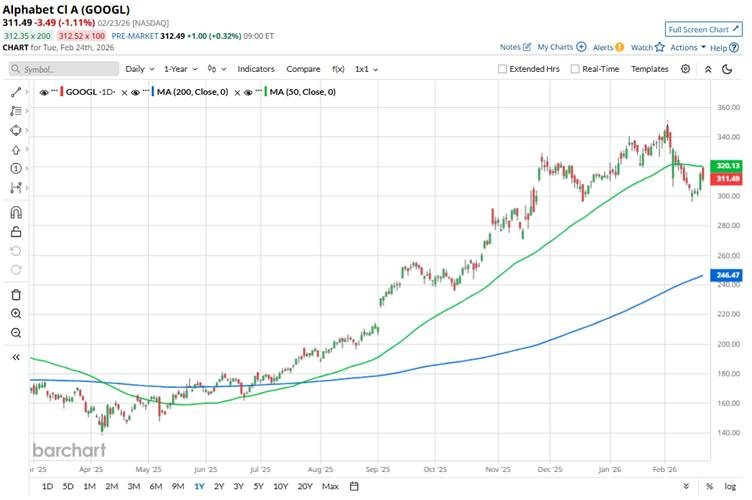Viewport: 752px width, 500px height.
Task: Click the Symbol search field
Action: (60, 69)
